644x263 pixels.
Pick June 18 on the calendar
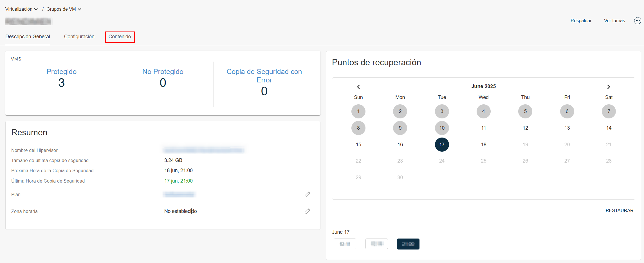pos(483,145)
